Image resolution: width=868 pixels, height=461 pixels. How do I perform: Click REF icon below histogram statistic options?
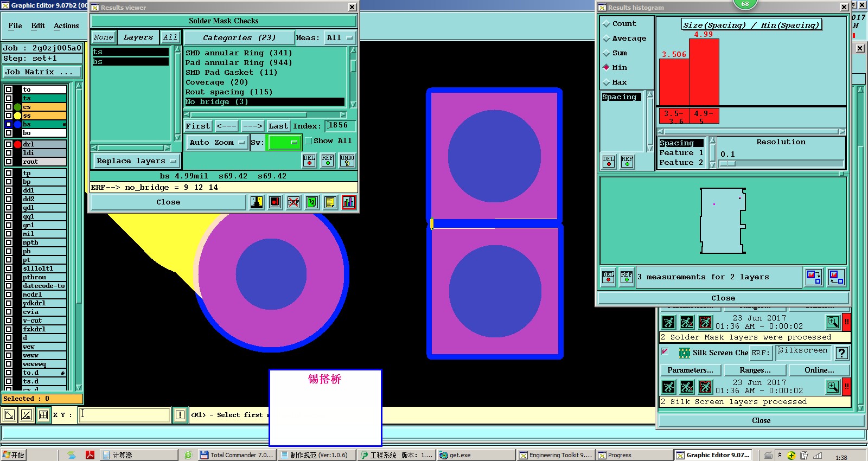pyautogui.click(x=627, y=162)
